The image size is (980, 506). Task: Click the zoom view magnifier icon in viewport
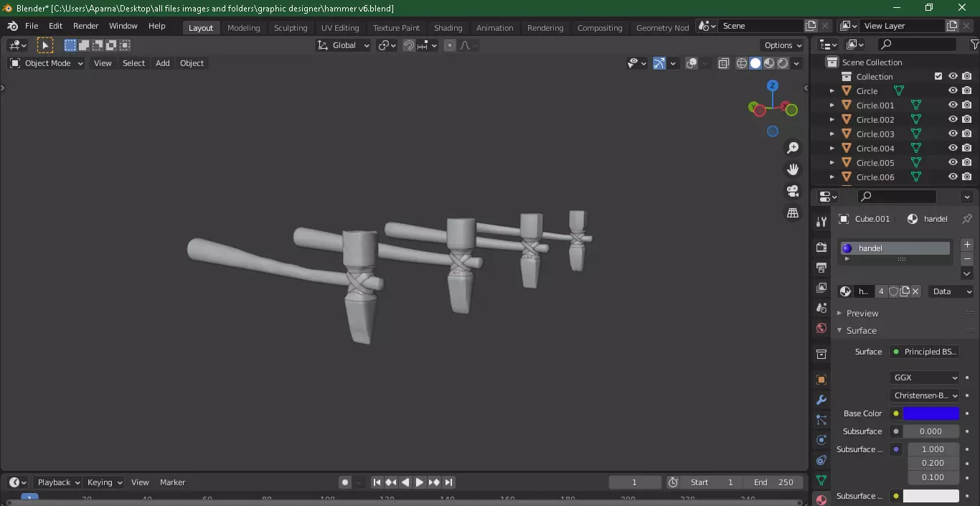793,148
